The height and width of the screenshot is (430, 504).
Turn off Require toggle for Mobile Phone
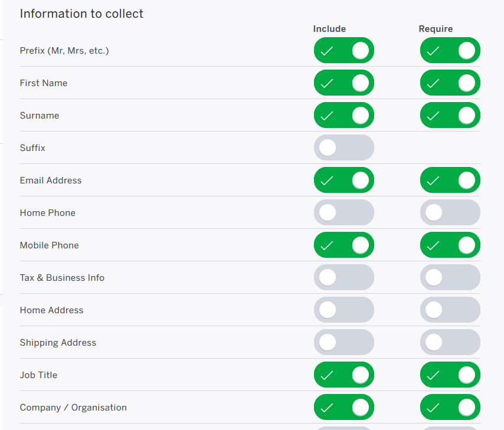pos(450,245)
